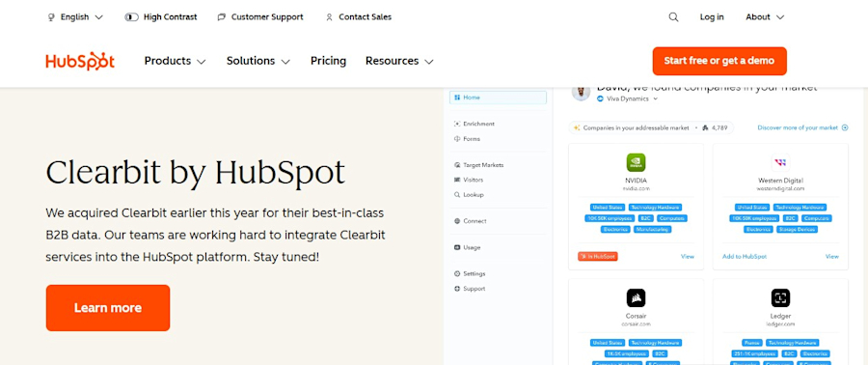Click Discover more of your market link
Image resolution: width=868 pixels, height=365 pixels.
click(x=802, y=128)
